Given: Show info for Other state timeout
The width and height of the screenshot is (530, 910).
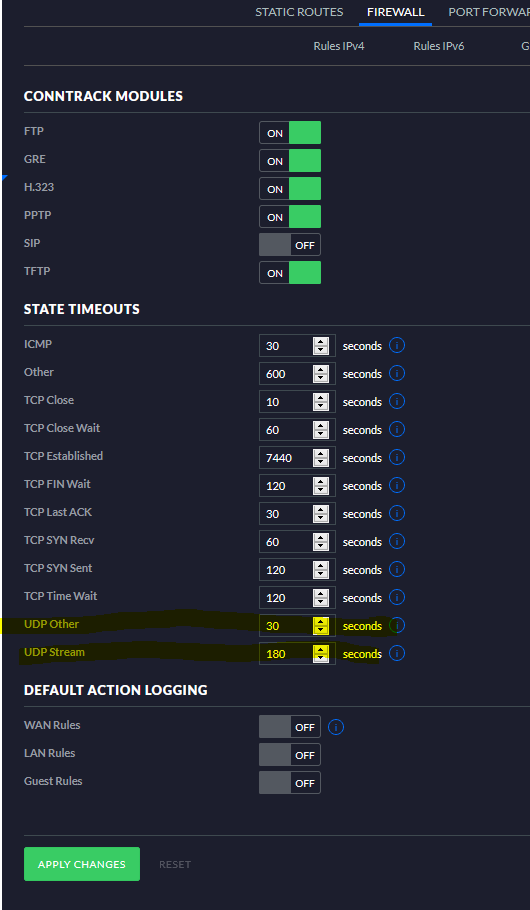Looking at the screenshot, I should (x=396, y=373).
